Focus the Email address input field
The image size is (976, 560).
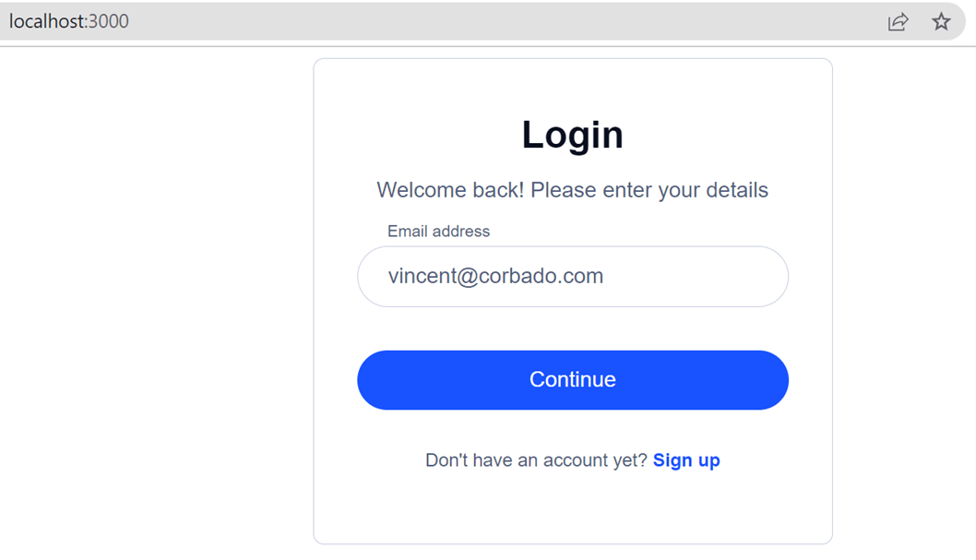pyautogui.click(x=572, y=276)
